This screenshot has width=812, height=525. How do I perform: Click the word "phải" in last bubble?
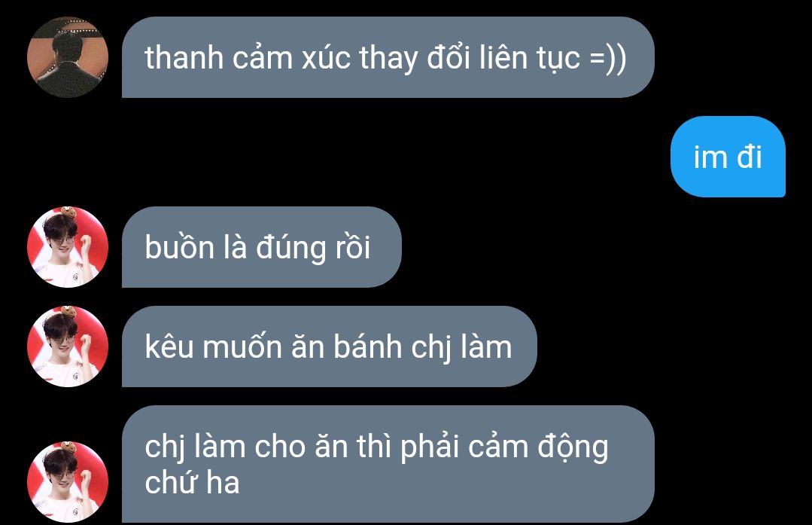[430, 447]
